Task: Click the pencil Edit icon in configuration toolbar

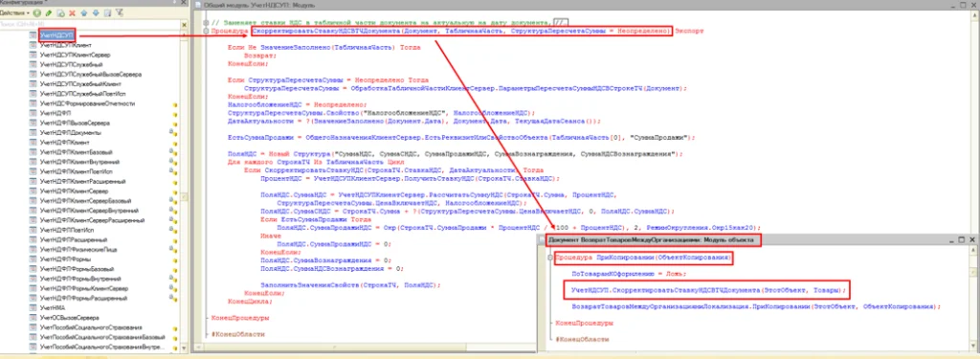Action: pos(49,13)
